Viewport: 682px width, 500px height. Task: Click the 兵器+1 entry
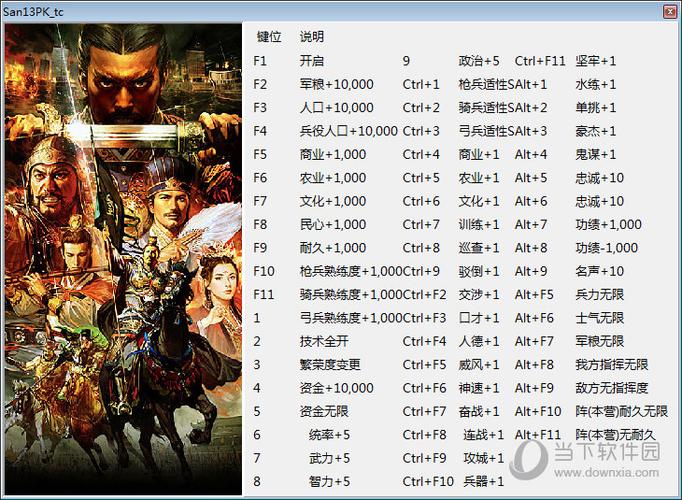[x=483, y=482]
